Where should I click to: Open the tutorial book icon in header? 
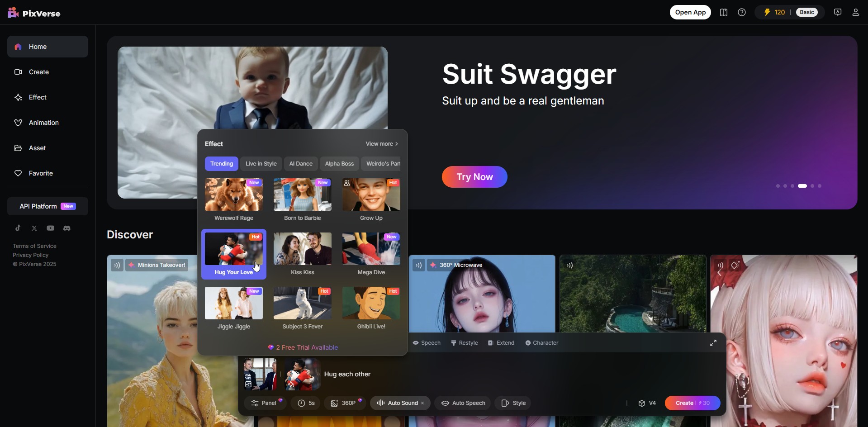(x=724, y=13)
